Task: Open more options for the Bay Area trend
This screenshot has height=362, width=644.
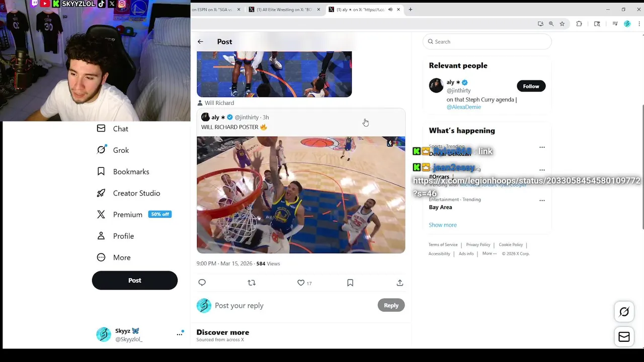Action: 542,200
